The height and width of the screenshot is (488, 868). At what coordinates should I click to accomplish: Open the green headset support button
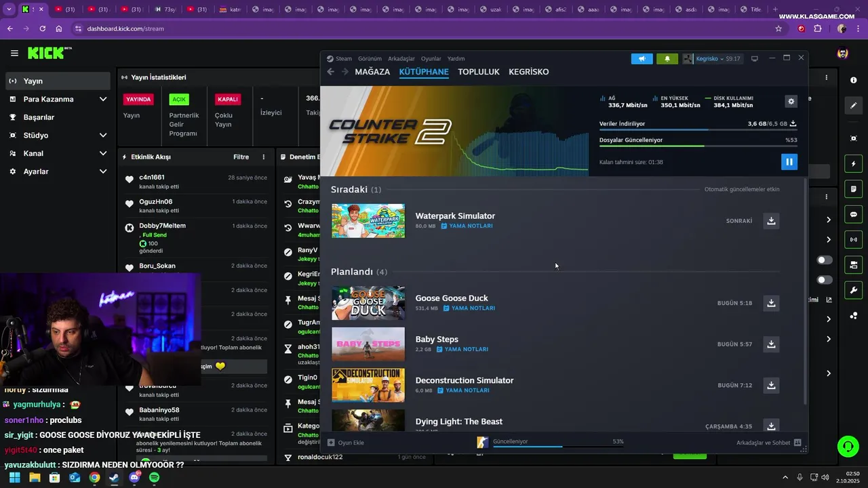[x=848, y=446]
